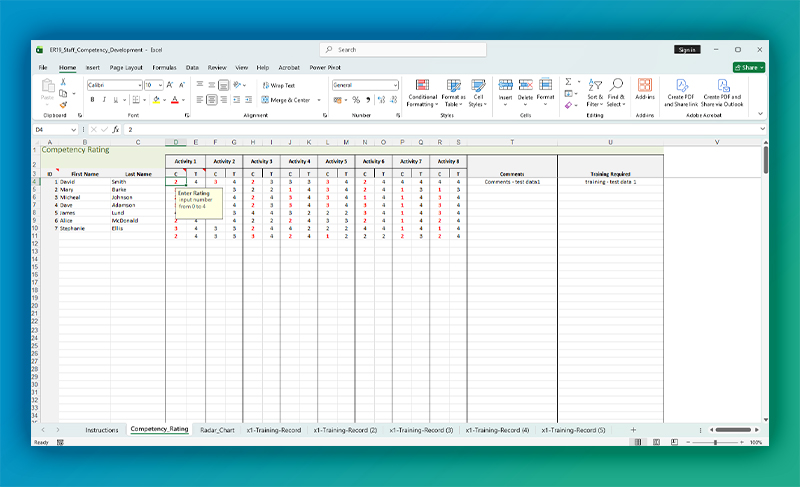Open the font name Calibri dropdown

139,86
